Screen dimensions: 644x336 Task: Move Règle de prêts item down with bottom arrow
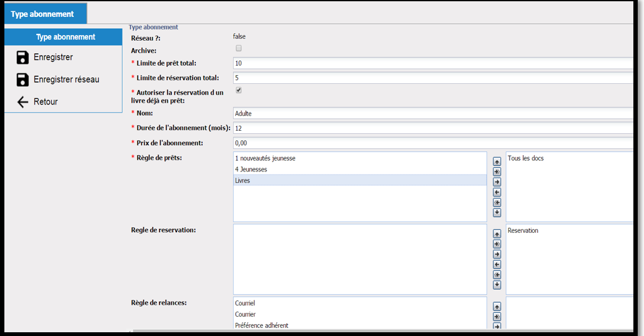[x=497, y=213]
